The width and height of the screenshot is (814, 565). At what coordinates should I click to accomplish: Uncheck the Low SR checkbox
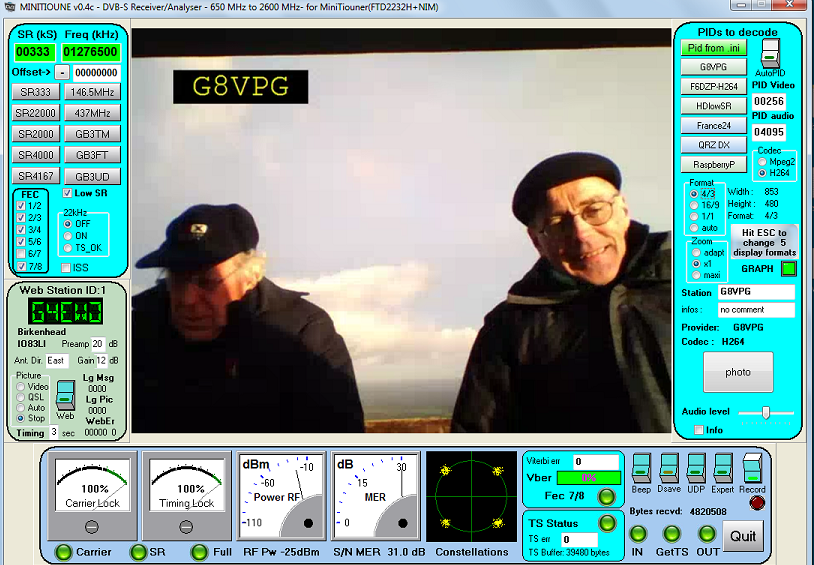(x=68, y=192)
